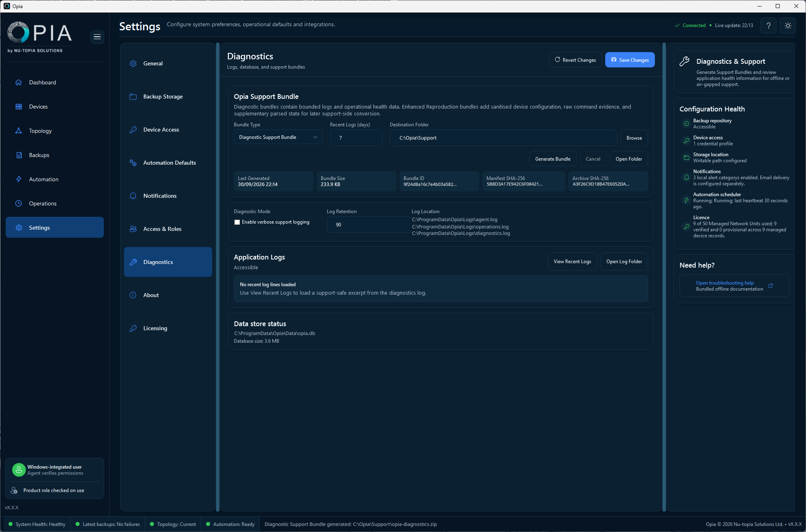Click the Device Access key icon

point(133,130)
